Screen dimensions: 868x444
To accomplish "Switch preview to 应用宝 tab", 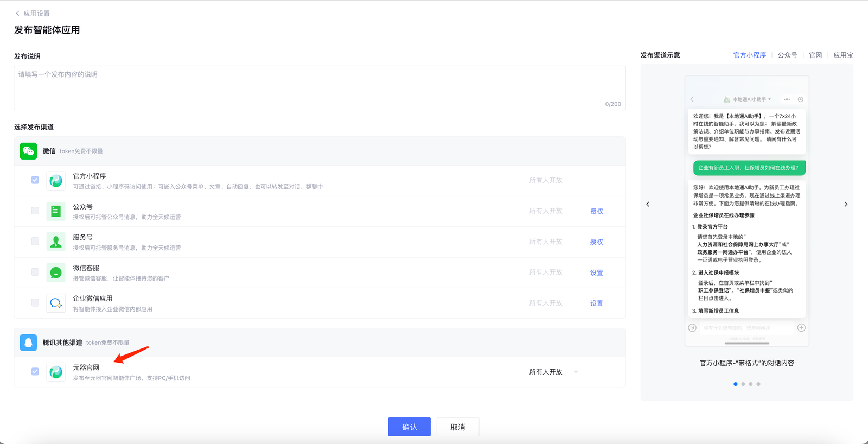I will pyautogui.click(x=843, y=55).
